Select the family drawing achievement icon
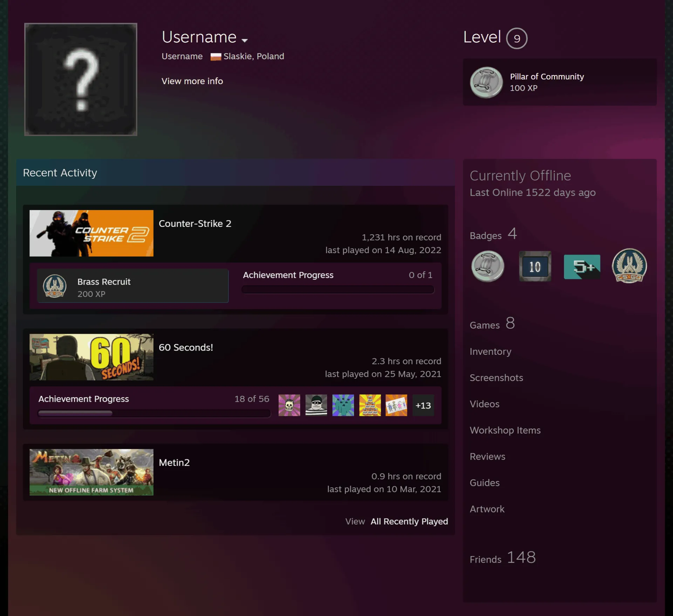This screenshot has height=616, width=673. [396, 405]
